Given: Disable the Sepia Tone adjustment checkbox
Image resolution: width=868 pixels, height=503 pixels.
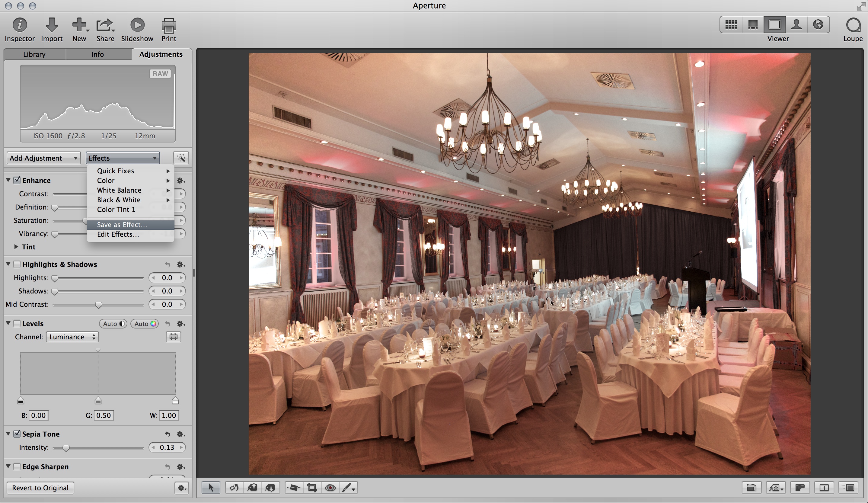Looking at the screenshot, I should 17,434.
